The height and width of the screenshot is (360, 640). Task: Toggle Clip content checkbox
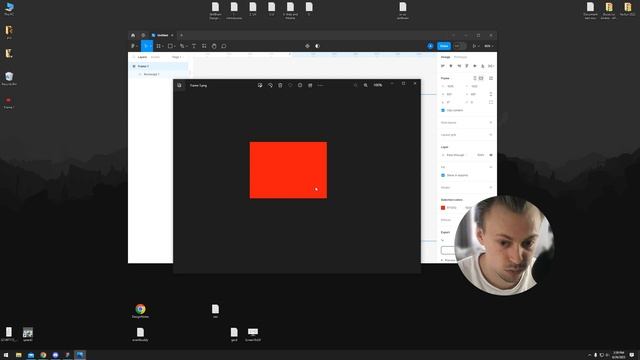click(x=443, y=110)
